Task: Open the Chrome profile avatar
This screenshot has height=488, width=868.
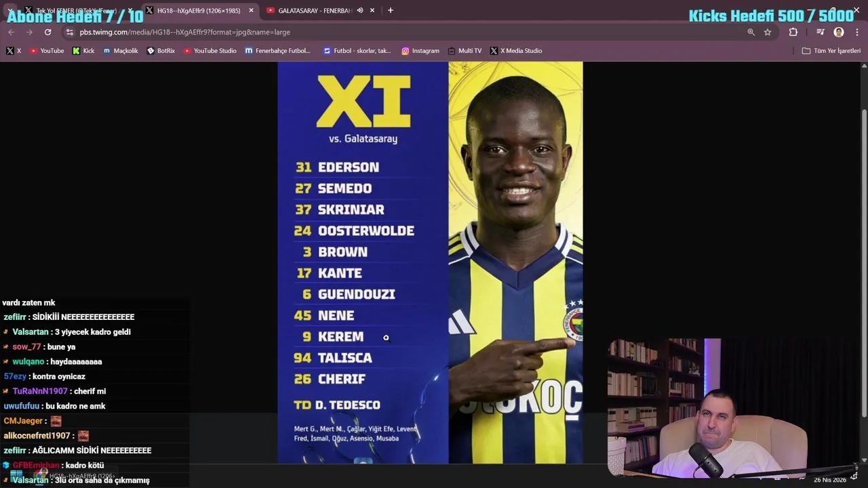Action: point(839,32)
